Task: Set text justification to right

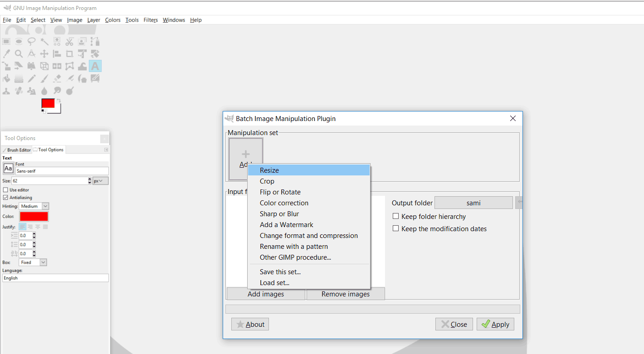Action: (x=30, y=227)
